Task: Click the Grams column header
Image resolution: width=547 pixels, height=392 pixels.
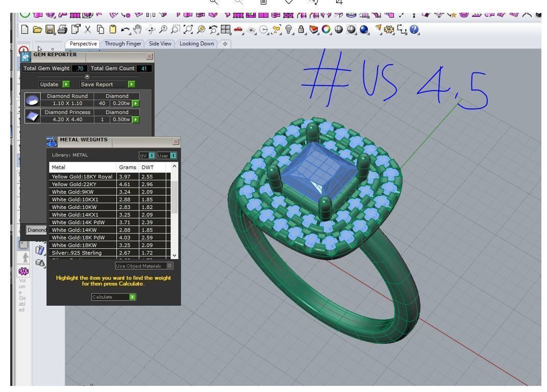Action: pyautogui.click(x=128, y=167)
